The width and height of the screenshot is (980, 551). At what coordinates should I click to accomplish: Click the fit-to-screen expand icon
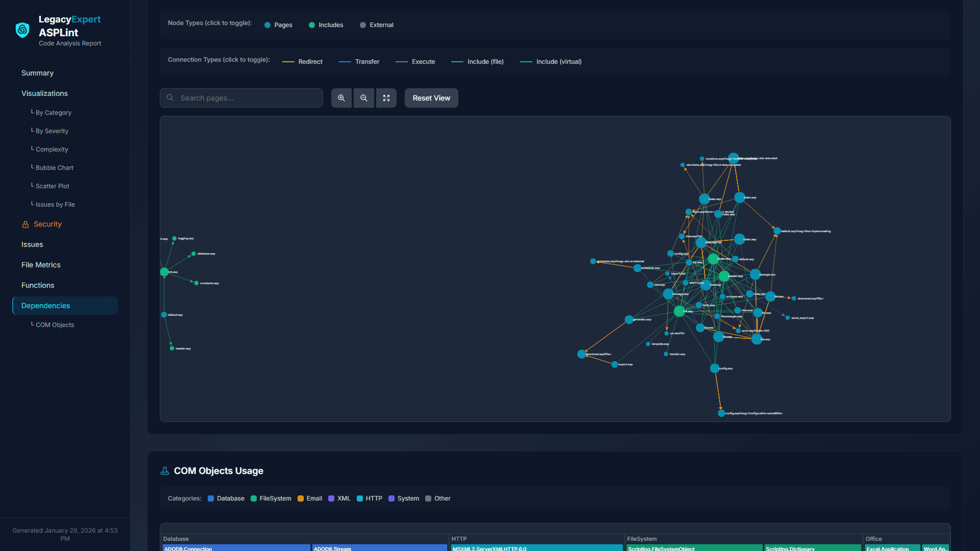(386, 98)
